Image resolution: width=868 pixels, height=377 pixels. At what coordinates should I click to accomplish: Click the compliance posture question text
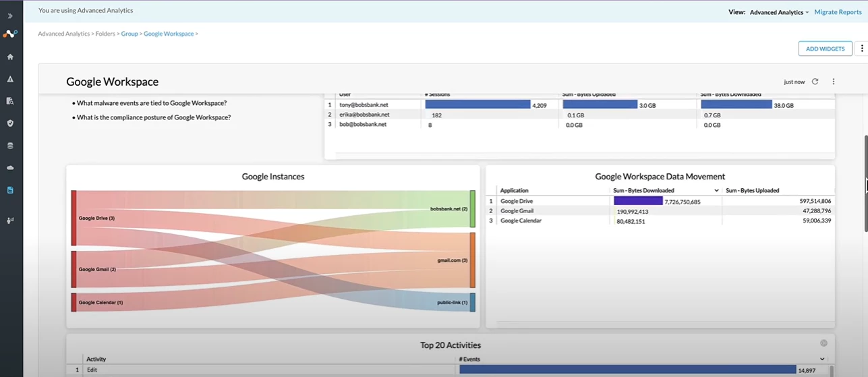(154, 117)
